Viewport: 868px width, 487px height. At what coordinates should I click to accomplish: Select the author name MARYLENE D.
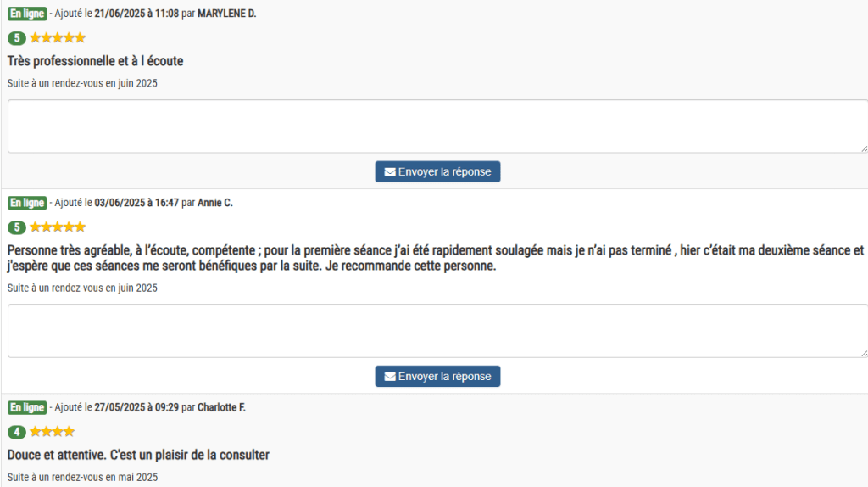[x=226, y=14]
